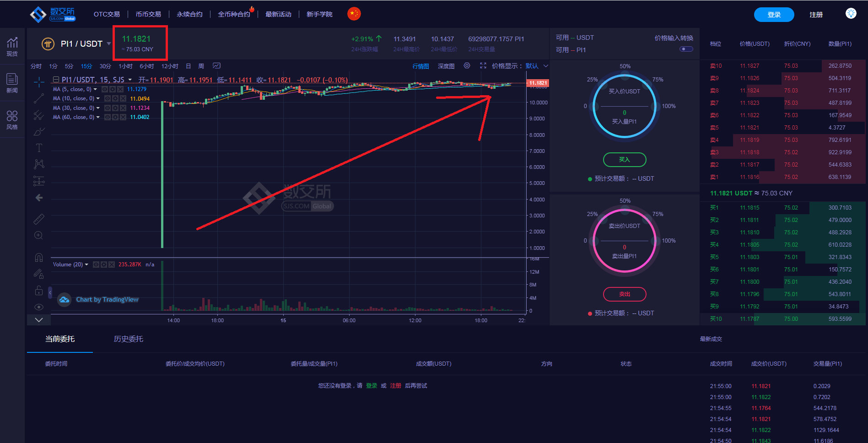Expand MA (5, close, 0) menu arrow

click(x=95, y=89)
